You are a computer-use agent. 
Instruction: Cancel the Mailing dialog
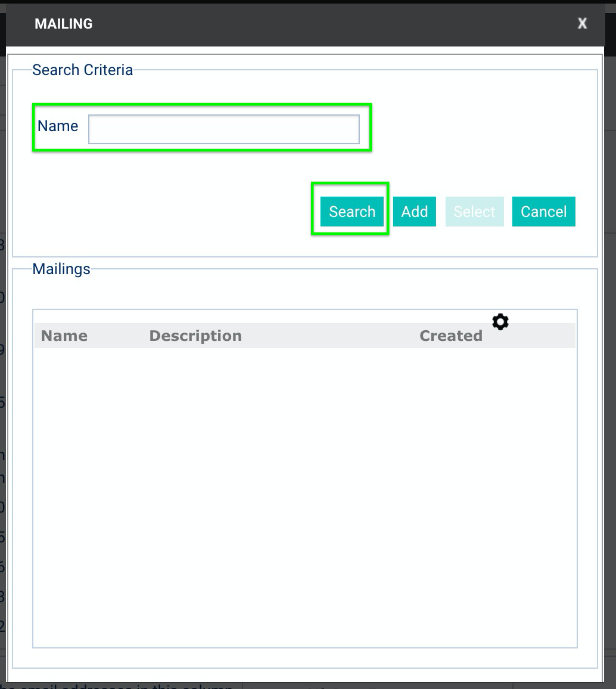pyautogui.click(x=543, y=212)
